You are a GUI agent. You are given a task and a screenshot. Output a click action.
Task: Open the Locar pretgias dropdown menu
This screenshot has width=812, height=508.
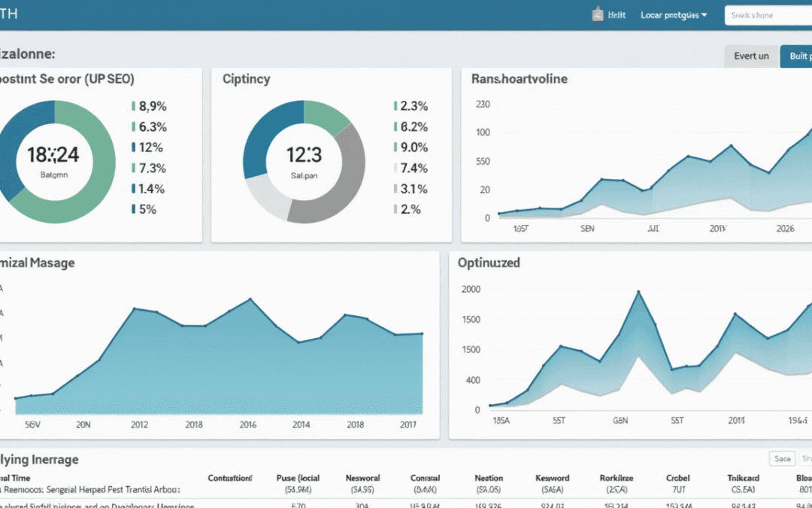coord(674,15)
